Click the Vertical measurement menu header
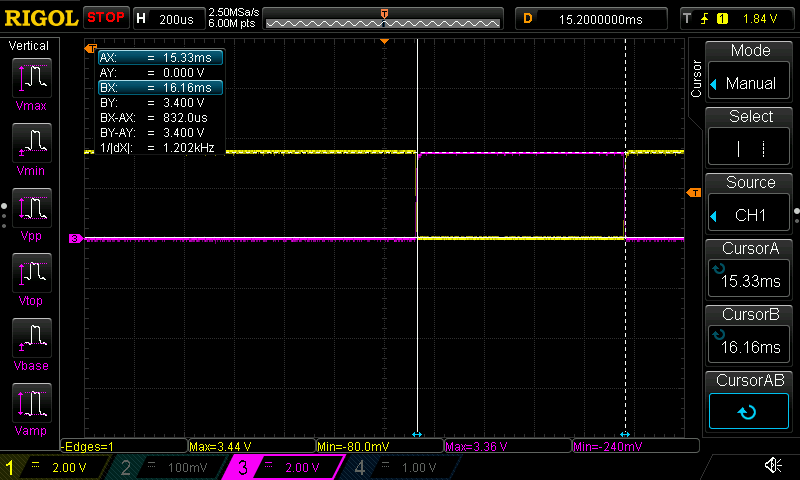This screenshot has height=480, width=800. click(x=29, y=46)
